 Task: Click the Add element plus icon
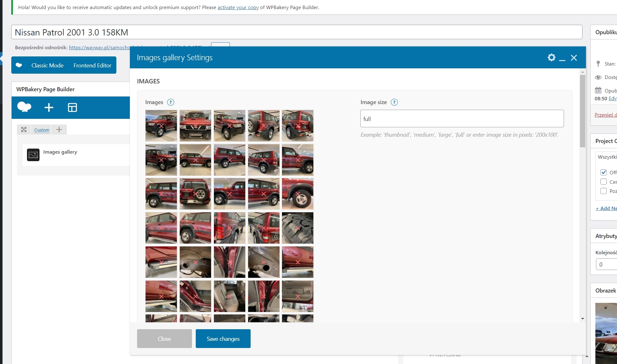coord(49,108)
